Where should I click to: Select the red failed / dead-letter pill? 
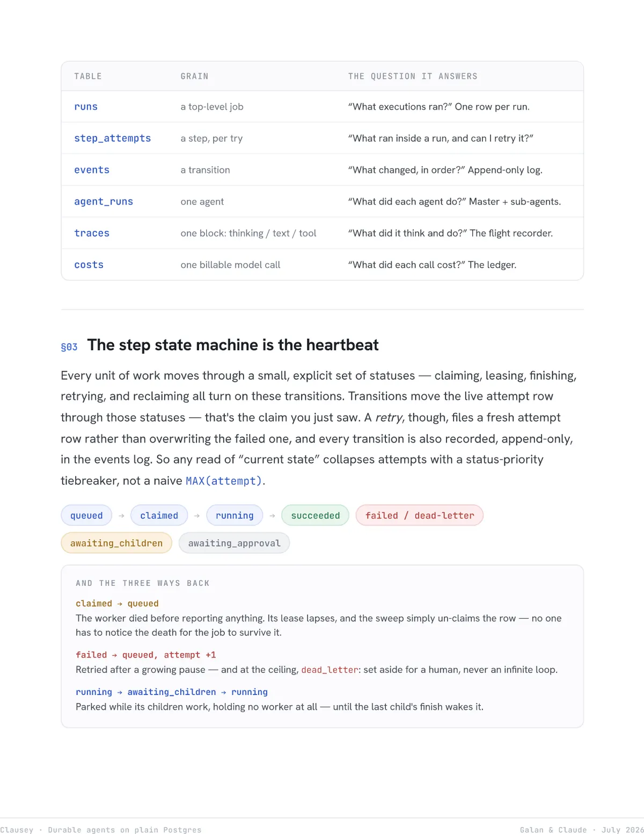(420, 516)
